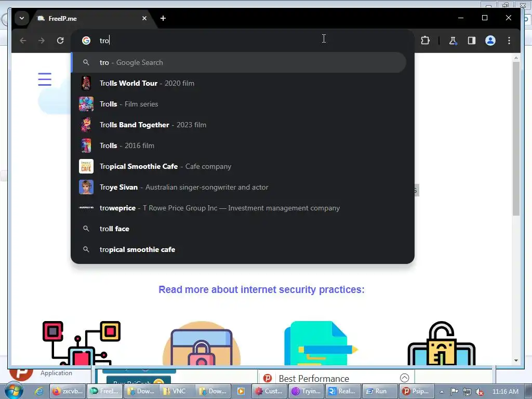Screen dimensions: 532x399
Task: Switch to the 'Cust...' taskbar item
Action: [270, 391]
